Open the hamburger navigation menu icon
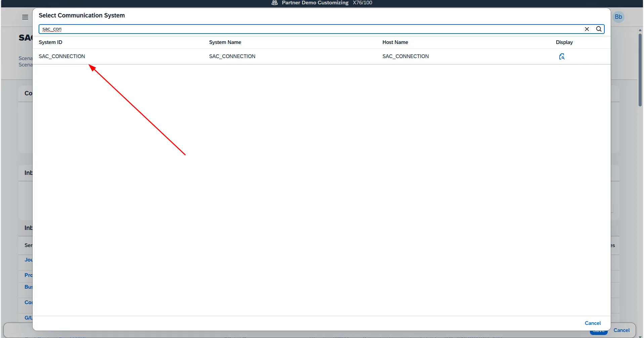This screenshot has height=338, width=644. (x=25, y=17)
